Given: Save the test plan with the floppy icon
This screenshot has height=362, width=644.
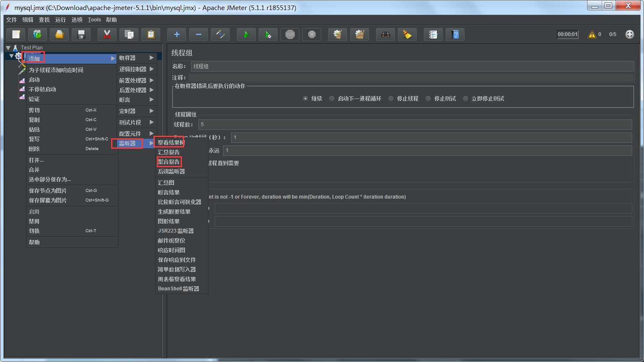Looking at the screenshot, I should pyautogui.click(x=81, y=34).
